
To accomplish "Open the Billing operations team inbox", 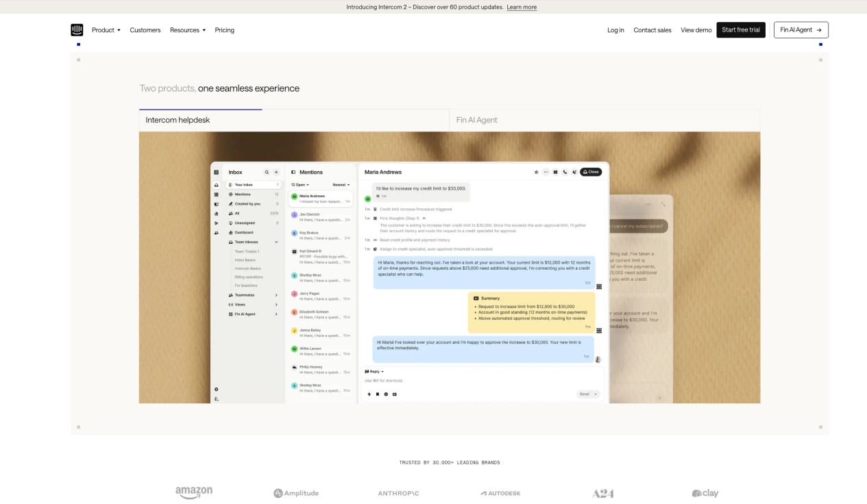I will (x=249, y=277).
